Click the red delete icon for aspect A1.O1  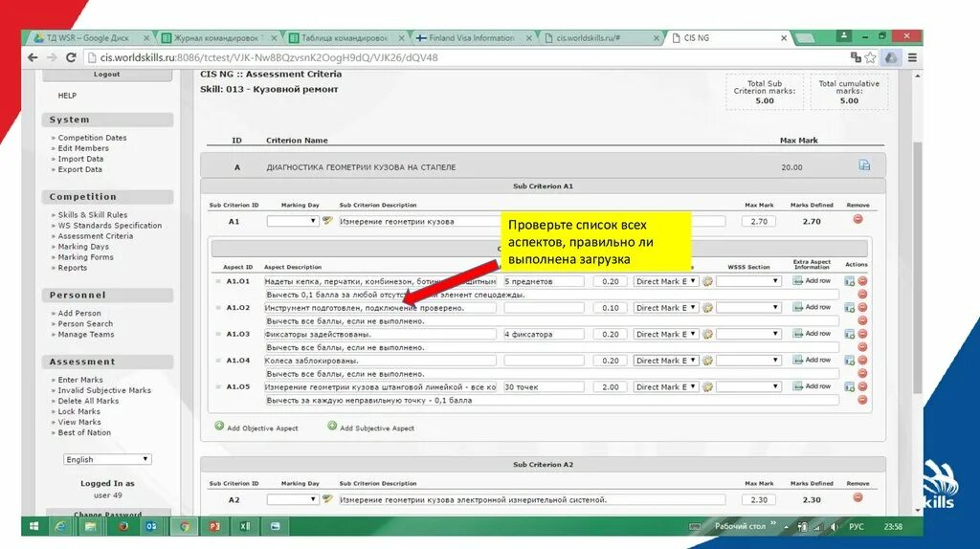click(862, 281)
